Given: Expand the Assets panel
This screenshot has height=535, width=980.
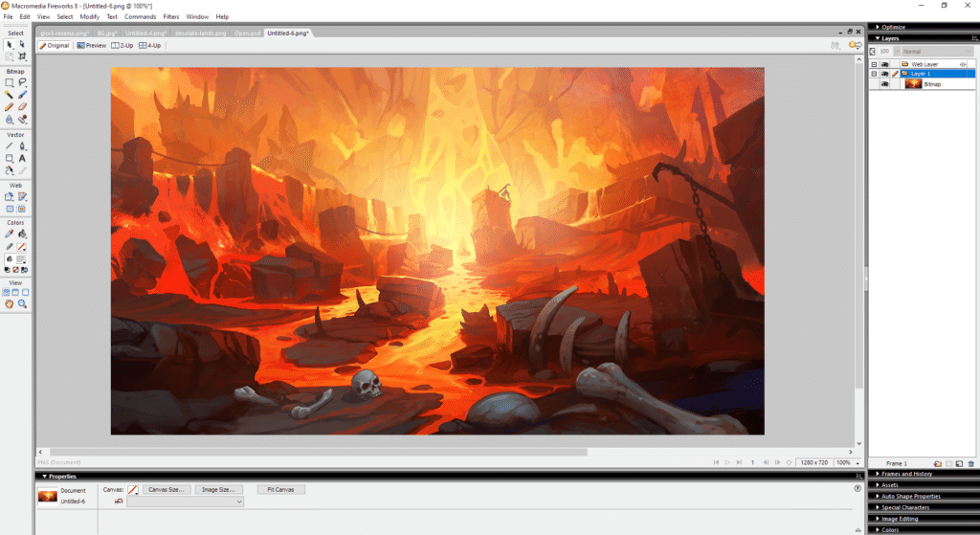Looking at the screenshot, I should pyautogui.click(x=878, y=485).
